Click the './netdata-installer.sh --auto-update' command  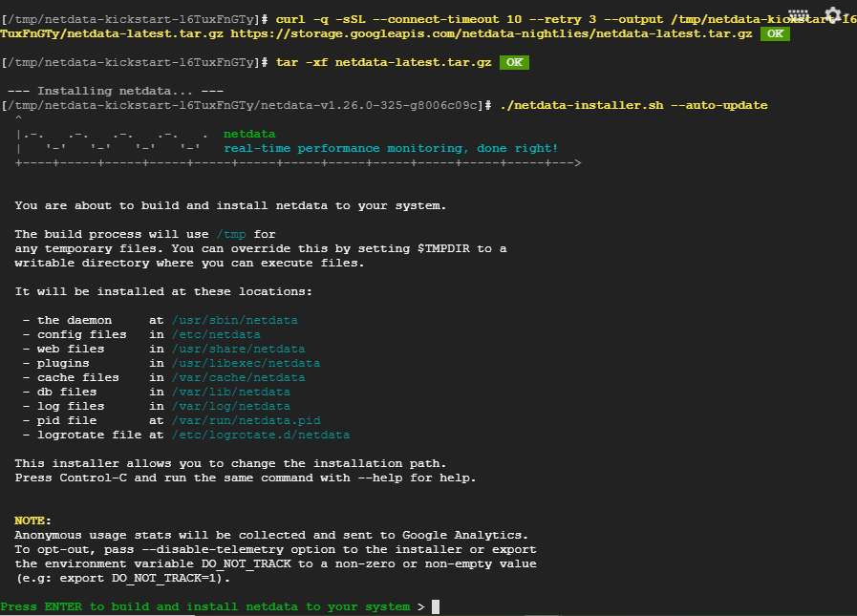pyautogui.click(x=633, y=105)
